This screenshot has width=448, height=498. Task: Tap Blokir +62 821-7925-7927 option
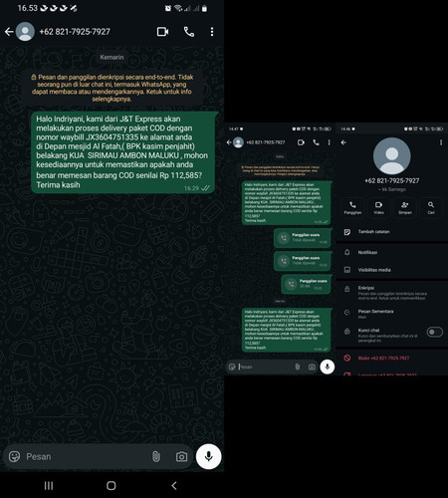pos(391,358)
